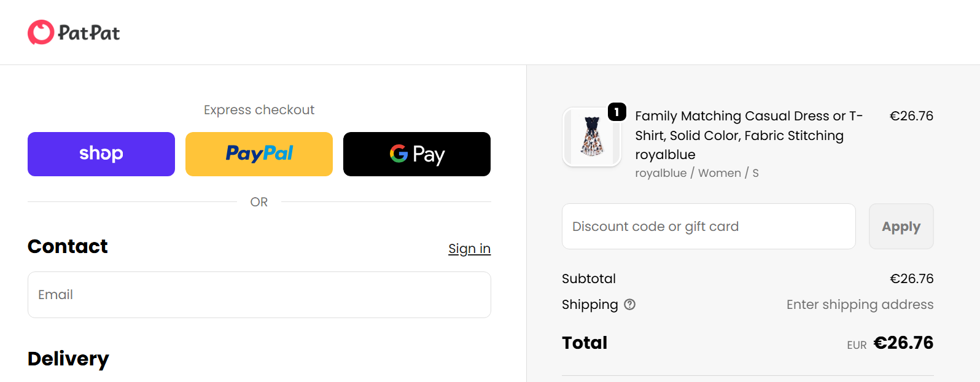The width and height of the screenshot is (980, 382).
Task: Checkout using Google Pay
Action: [416, 154]
